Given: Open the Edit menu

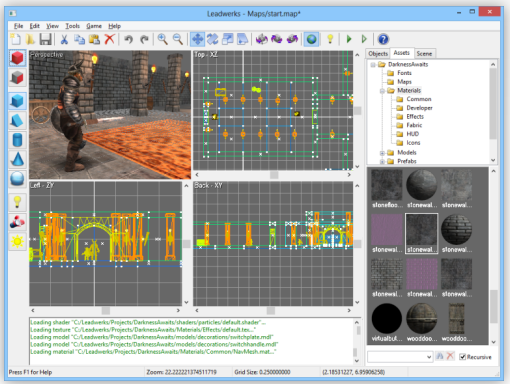Looking at the screenshot, I should click(x=34, y=26).
